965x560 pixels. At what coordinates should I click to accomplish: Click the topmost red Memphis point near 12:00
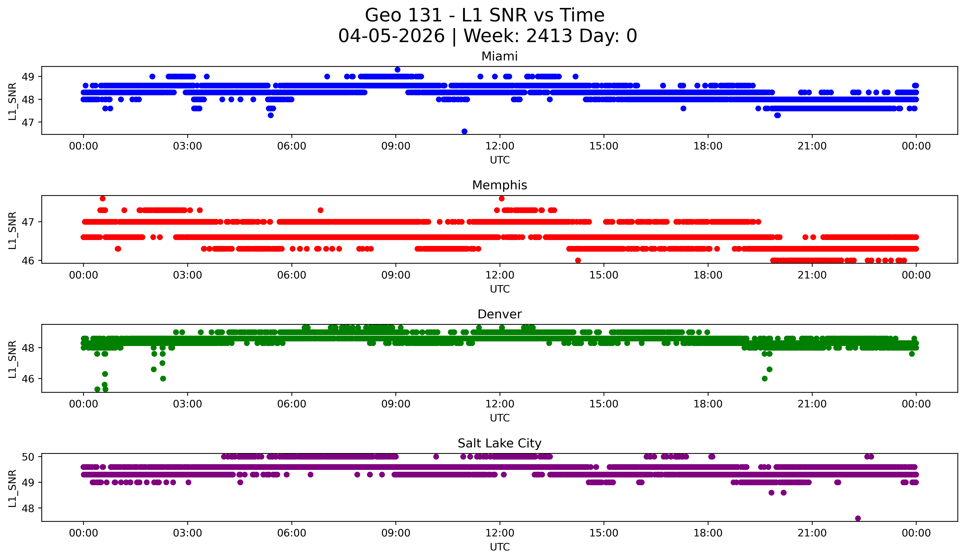pyautogui.click(x=502, y=198)
